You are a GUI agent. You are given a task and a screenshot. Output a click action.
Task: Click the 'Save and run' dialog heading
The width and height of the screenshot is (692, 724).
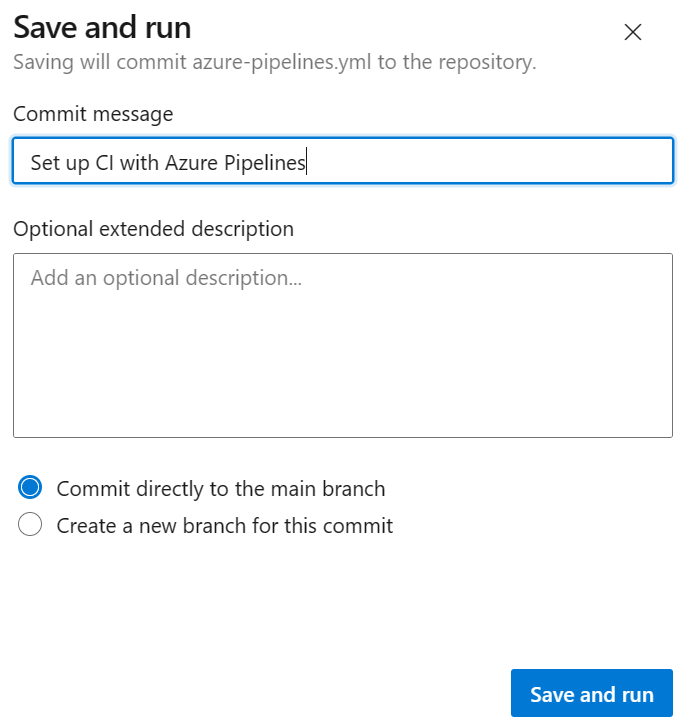click(102, 27)
